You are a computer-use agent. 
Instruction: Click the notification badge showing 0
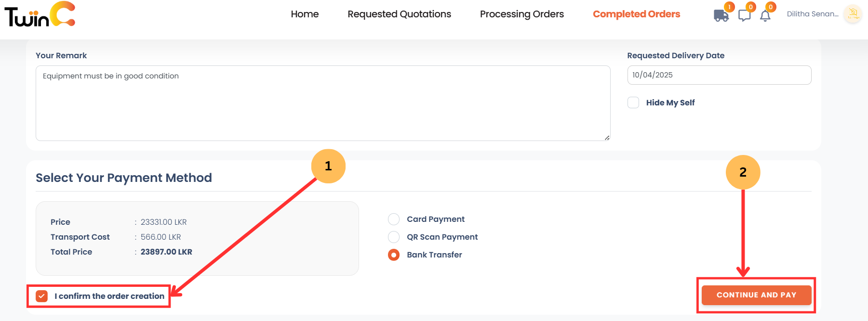coord(770,7)
